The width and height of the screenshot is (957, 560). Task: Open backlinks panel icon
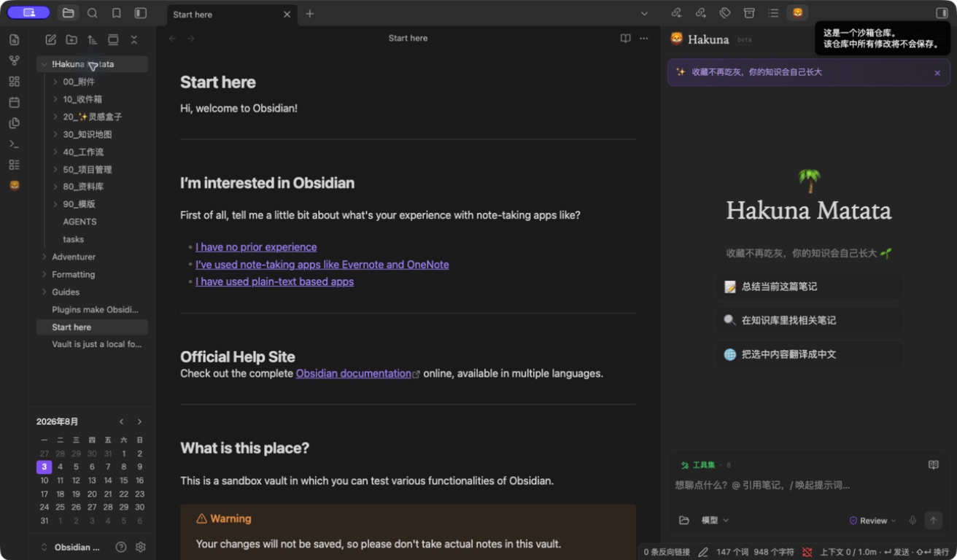click(x=676, y=13)
